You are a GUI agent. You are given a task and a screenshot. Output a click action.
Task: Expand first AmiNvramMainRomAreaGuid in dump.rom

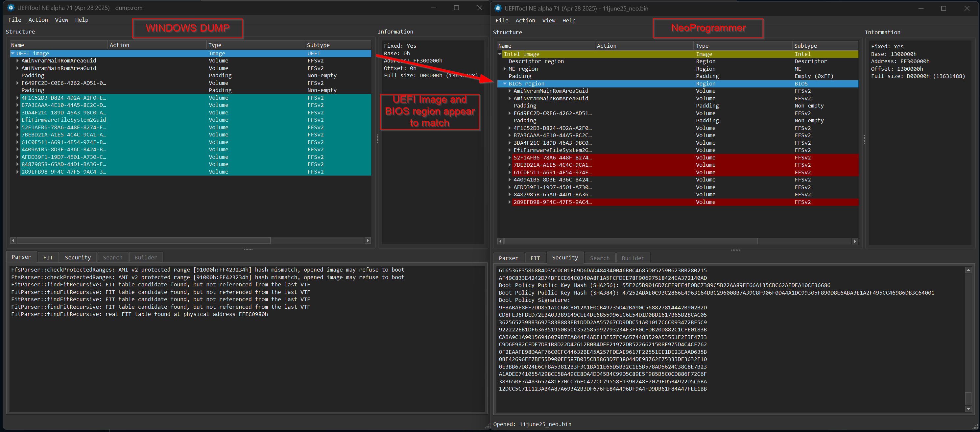pos(17,61)
